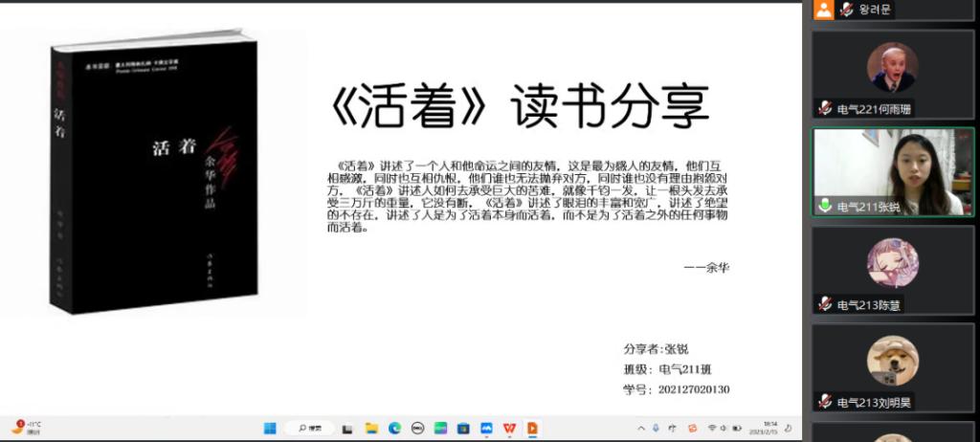
Task: Open Microsoft Store from the taskbar
Action: pos(463,429)
